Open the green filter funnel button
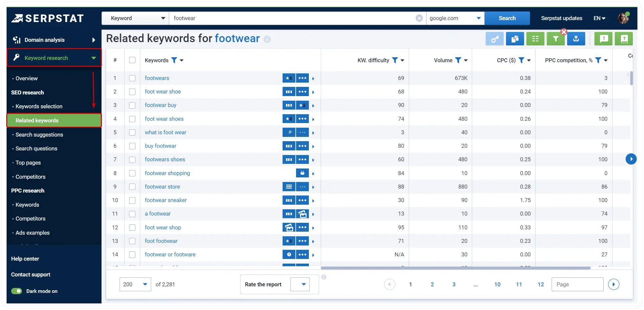The width and height of the screenshot is (644, 310). coord(556,39)
